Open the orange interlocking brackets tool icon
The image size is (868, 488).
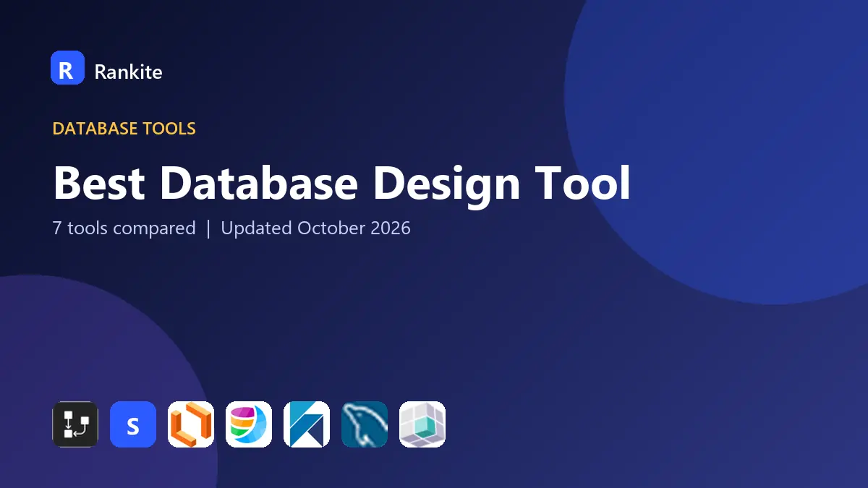191,424
